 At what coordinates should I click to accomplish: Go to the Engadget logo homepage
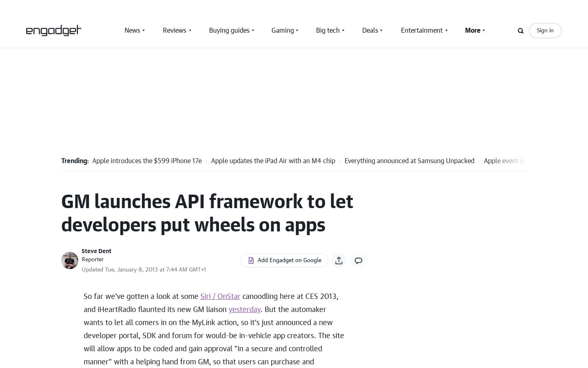point(53,30)
